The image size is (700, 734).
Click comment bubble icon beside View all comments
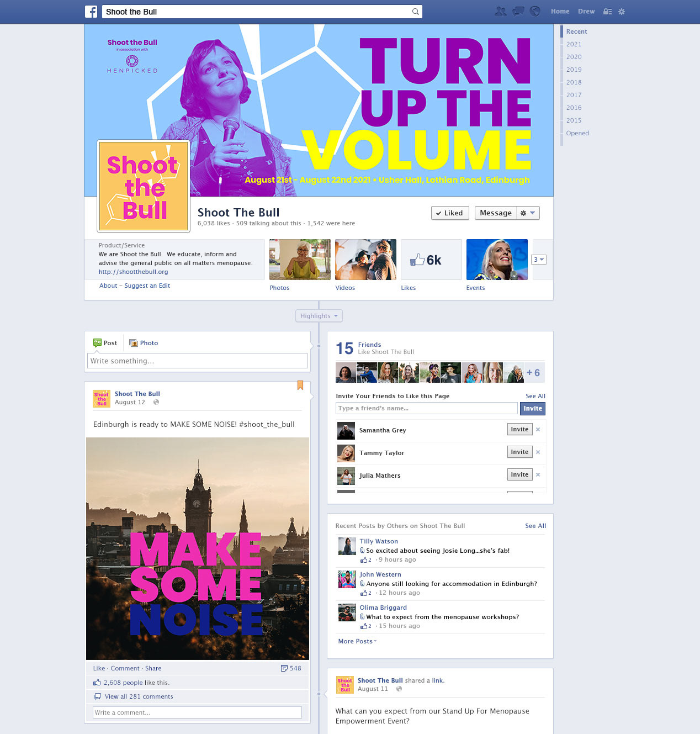coord(98,696)
